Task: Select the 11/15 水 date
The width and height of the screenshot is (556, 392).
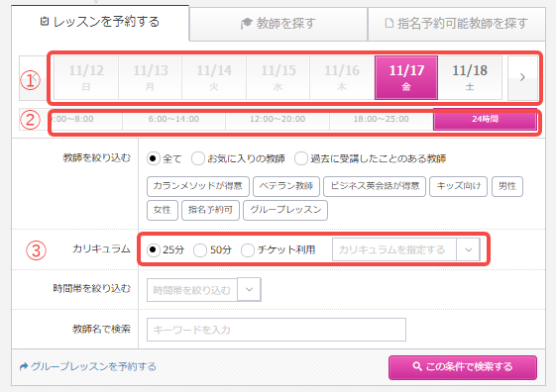Action: (278, 77)
